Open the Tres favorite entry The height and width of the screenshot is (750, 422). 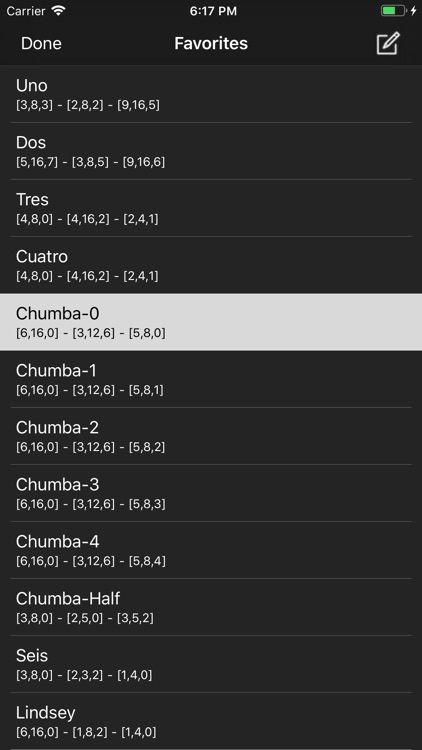[211, 208]
